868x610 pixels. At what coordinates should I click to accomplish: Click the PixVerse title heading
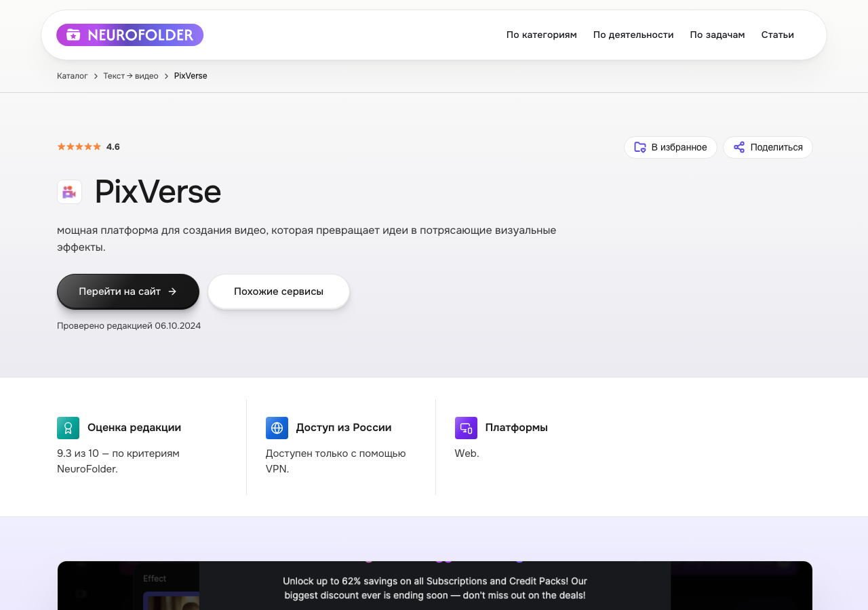[157, 192]
